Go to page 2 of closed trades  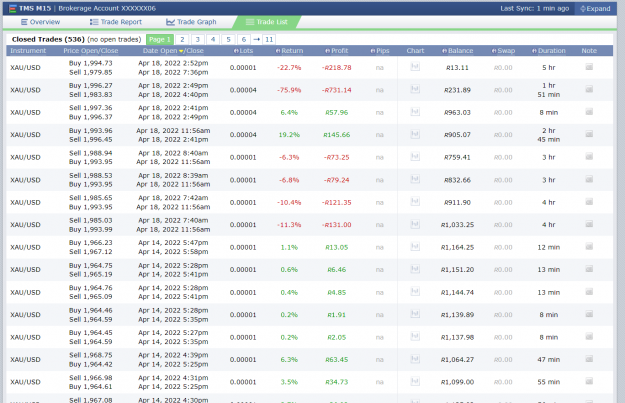coord(182,39)
